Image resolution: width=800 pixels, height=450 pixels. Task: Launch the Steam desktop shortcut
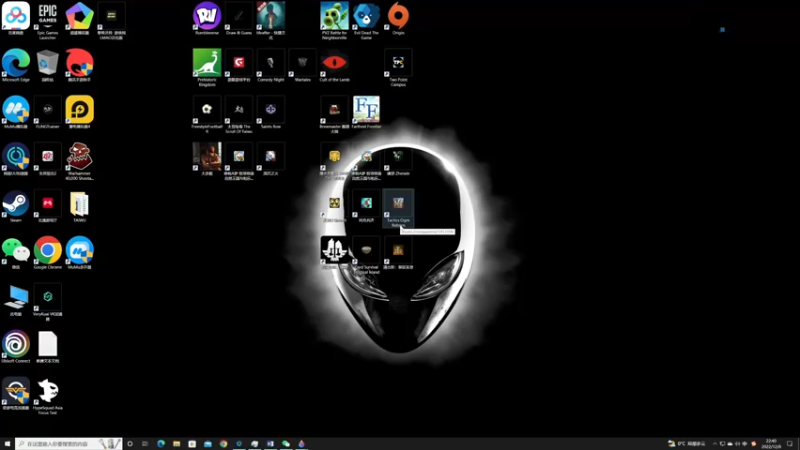pos(16,206)
